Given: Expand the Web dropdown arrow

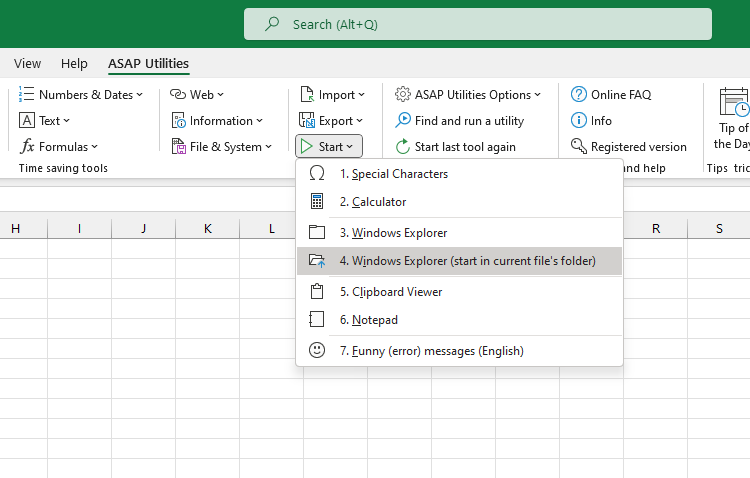Looking at the screenshot, I should point(220,95).
